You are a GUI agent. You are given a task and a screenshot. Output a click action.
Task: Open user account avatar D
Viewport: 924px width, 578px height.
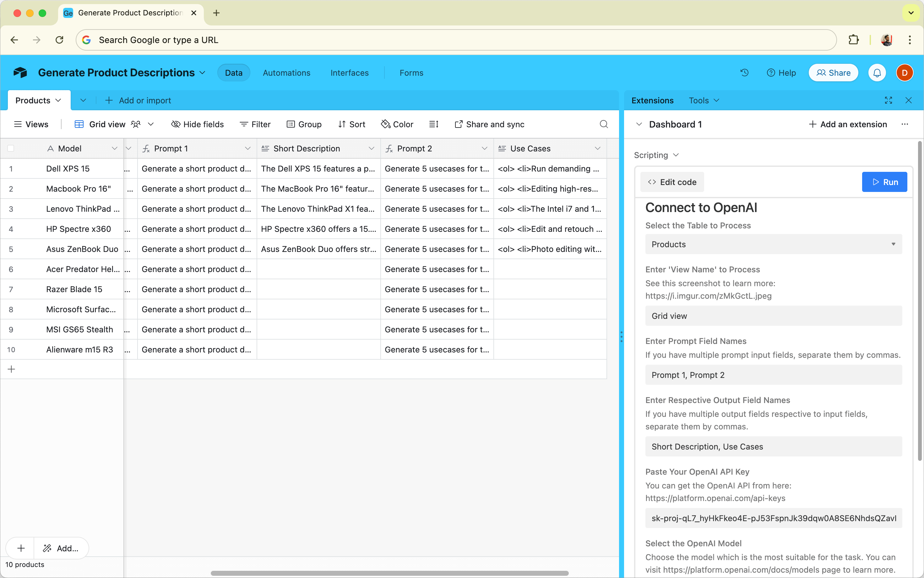[904, 73]
